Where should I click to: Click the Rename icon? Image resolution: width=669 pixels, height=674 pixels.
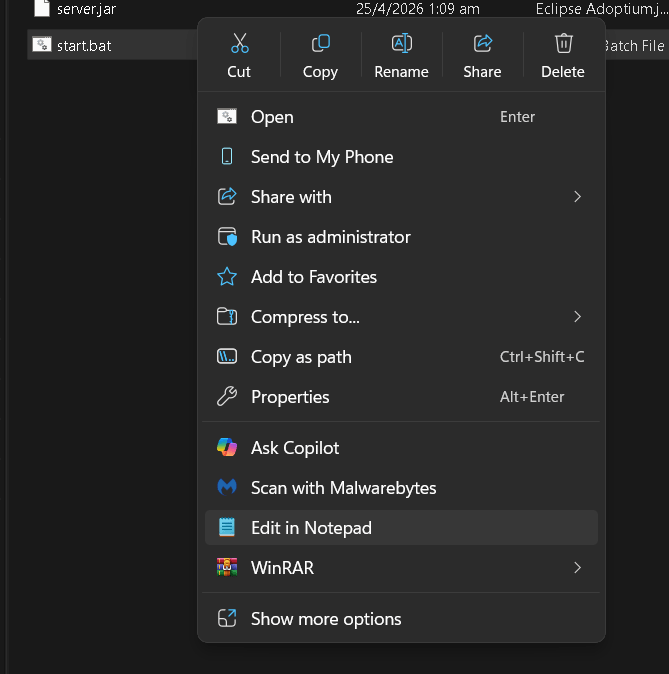402,43
